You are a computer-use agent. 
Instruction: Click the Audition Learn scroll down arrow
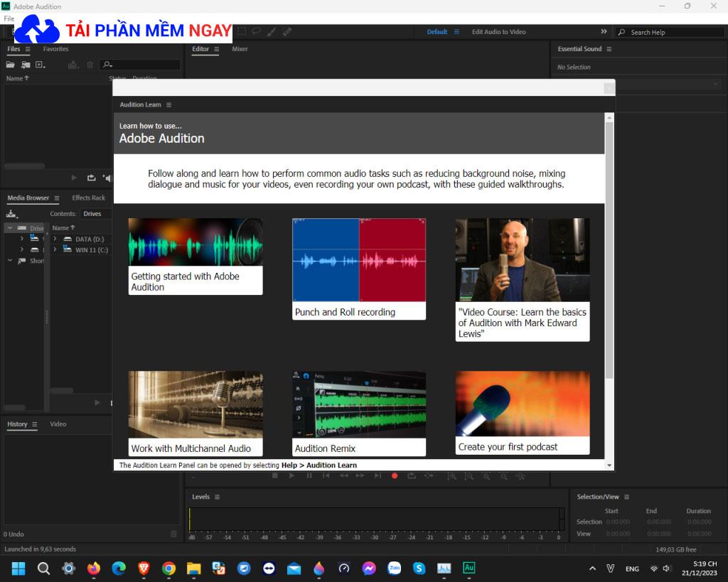609,465
